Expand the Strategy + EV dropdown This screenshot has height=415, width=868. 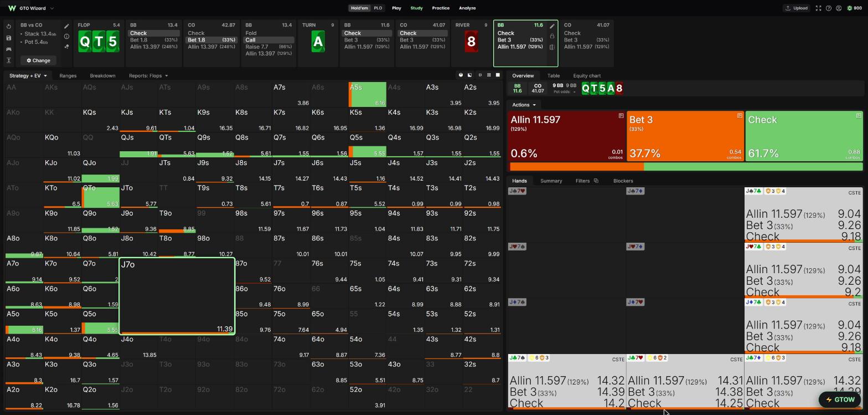[x=28, y=76]
